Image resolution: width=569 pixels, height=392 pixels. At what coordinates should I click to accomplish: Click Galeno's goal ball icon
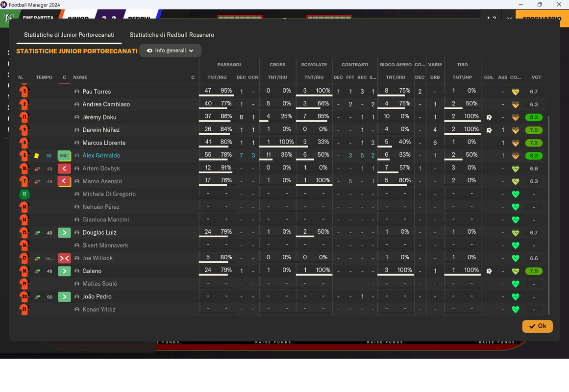[489, 271]
